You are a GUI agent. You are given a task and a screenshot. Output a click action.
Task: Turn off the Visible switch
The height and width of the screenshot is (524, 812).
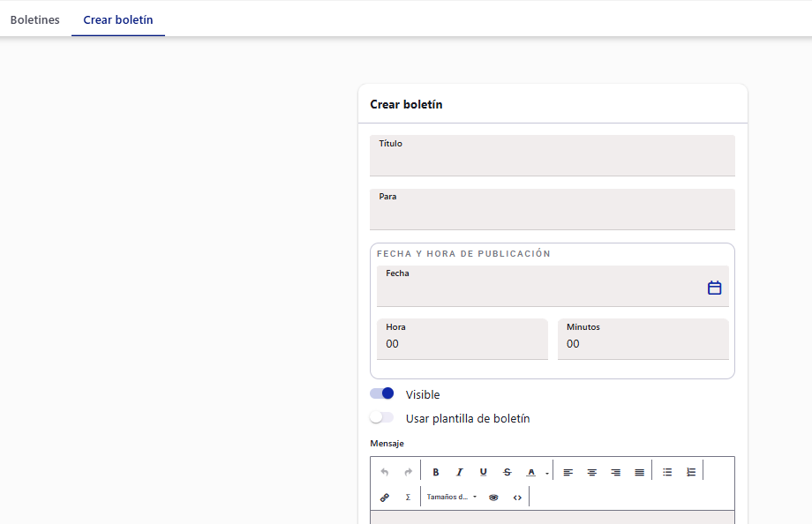point(382,393)
